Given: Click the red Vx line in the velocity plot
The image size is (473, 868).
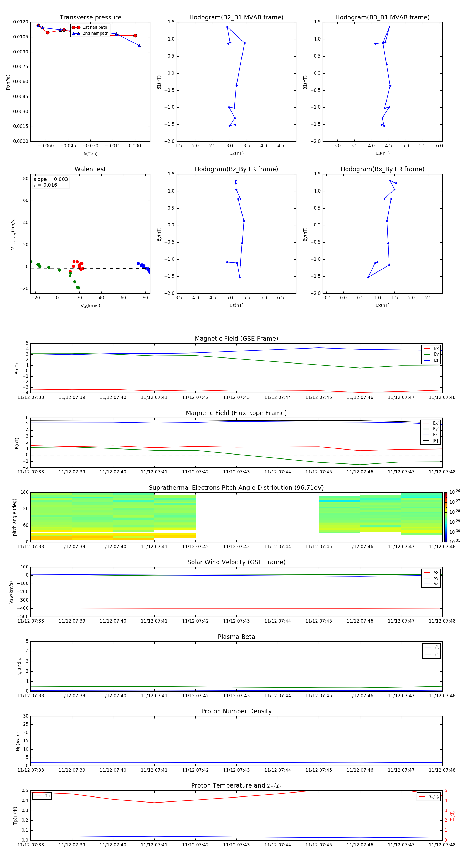Looking at the screenshot, I should pyautogui.click(x=236, y=609).
